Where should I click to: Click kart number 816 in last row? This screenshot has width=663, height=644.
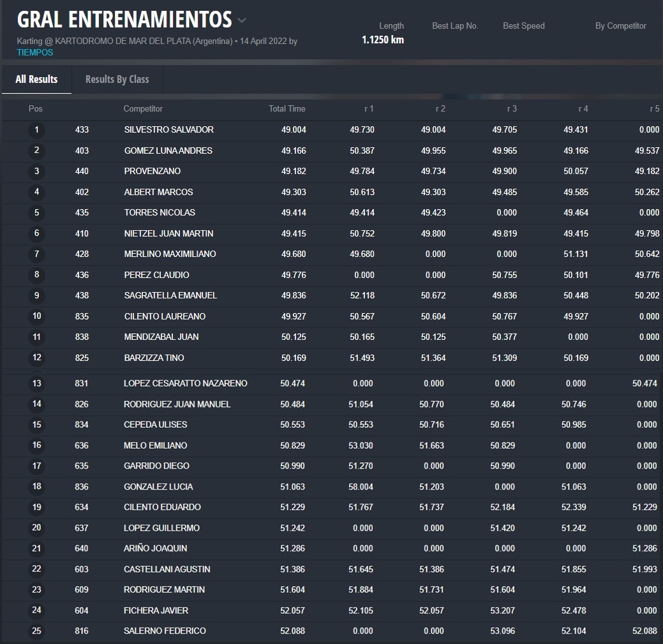pyautogui.click(x=82, y=631)
